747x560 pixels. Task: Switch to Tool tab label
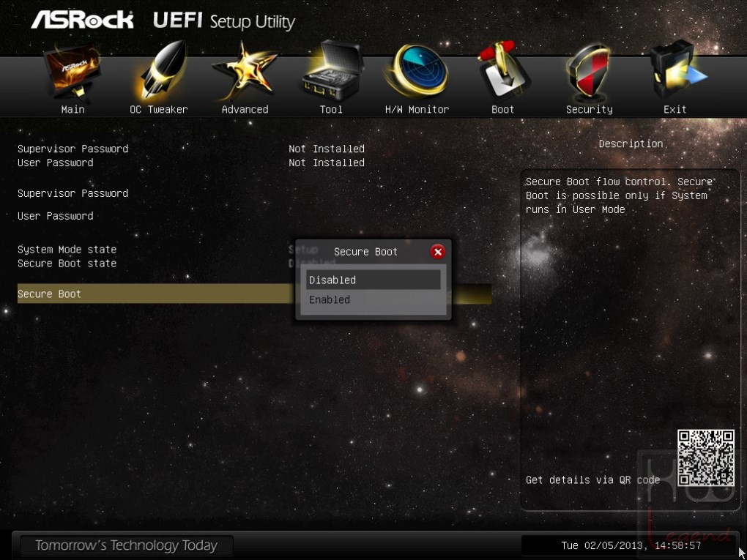[x=331, y=110]
